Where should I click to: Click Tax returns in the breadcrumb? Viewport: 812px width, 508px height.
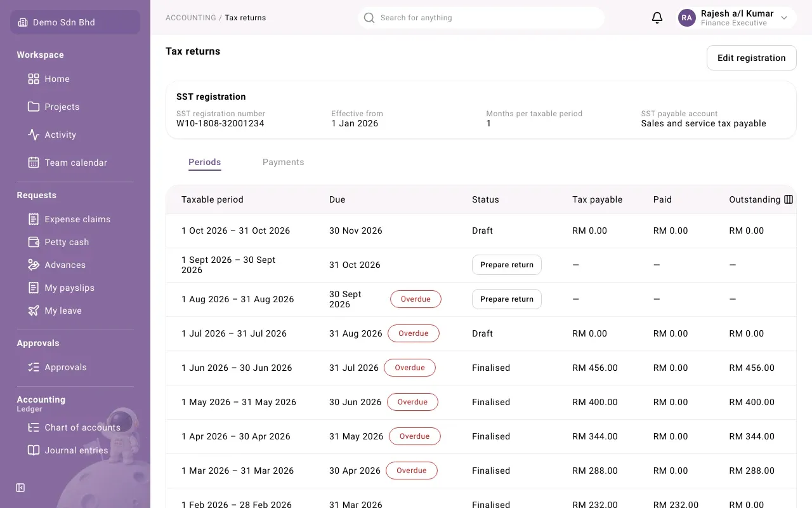coord(246,18)
